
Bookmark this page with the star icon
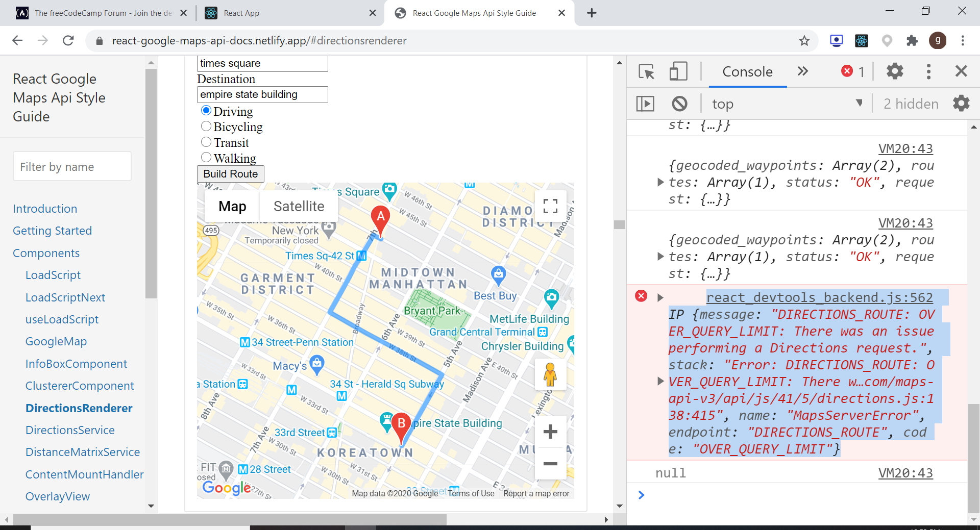coord(804,41)
